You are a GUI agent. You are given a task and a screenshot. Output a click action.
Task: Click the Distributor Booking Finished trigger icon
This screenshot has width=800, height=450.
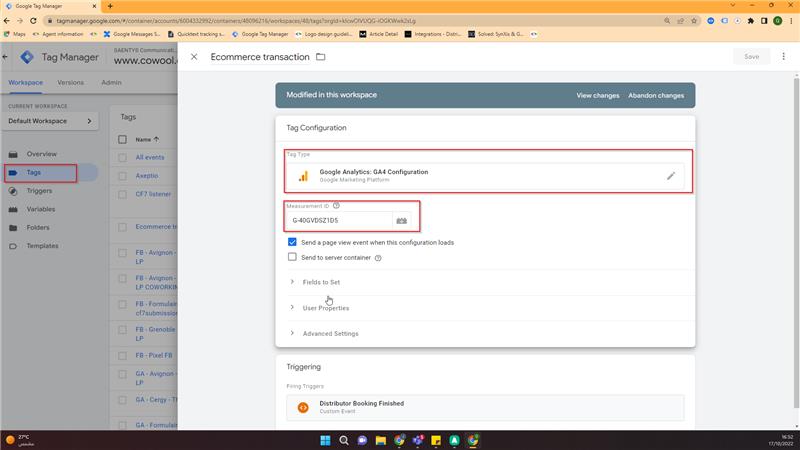click(302, 407)
